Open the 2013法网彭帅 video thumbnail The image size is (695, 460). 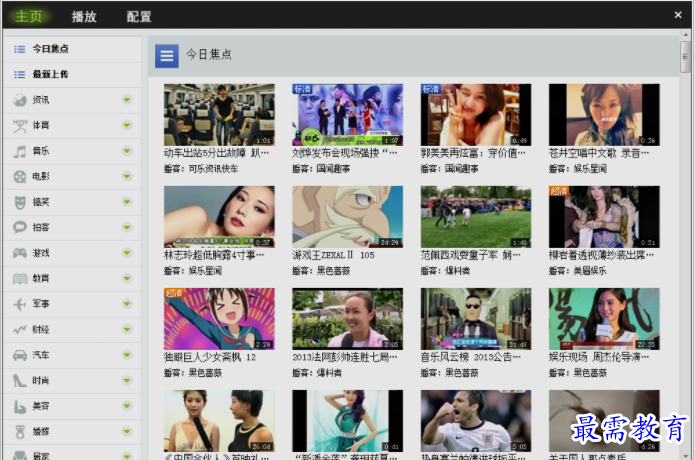[348, 319]
